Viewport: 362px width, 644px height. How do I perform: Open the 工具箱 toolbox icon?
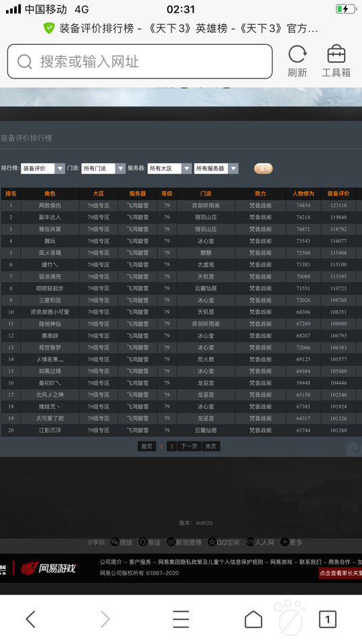(x=336, y=54)
